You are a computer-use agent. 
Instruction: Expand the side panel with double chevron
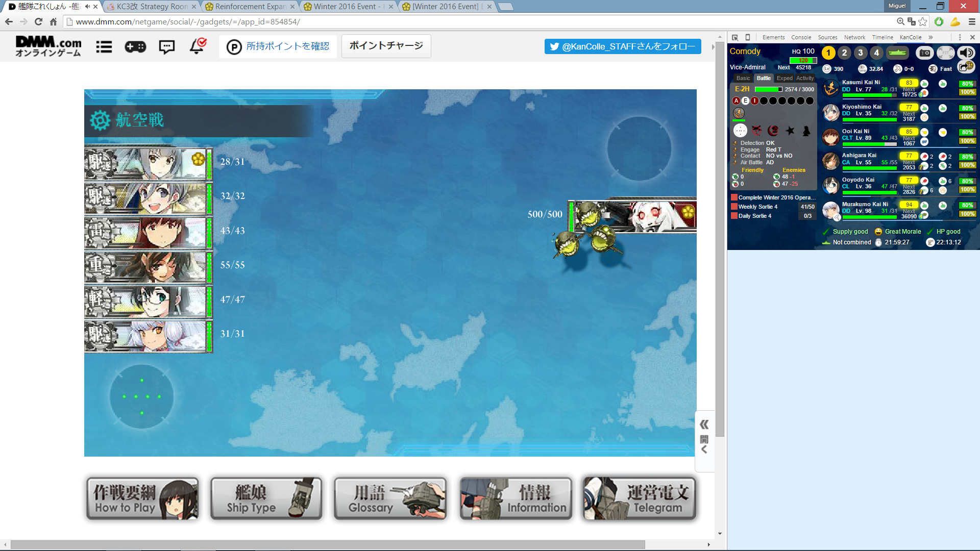click(x=704, y=424)
